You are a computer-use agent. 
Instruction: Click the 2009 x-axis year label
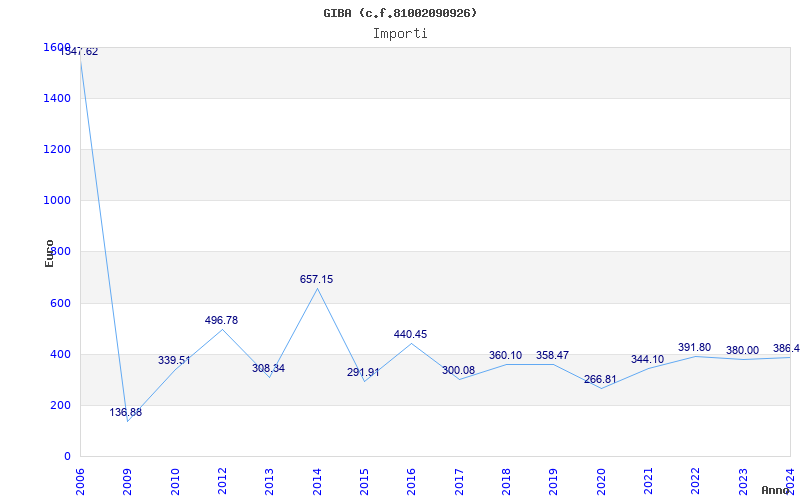click(128, 481)
